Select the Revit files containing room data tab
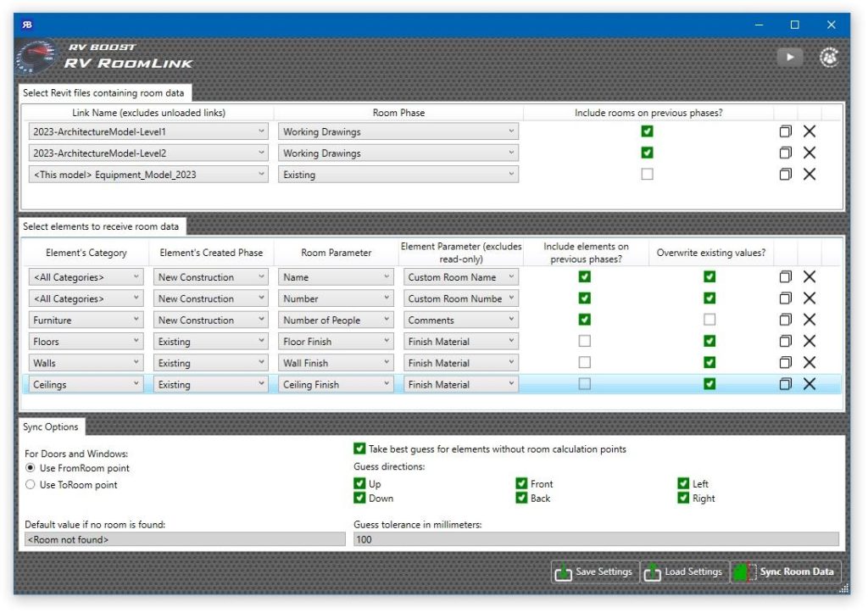This screenshot has height=613, width=868. (x=105, y=93)
